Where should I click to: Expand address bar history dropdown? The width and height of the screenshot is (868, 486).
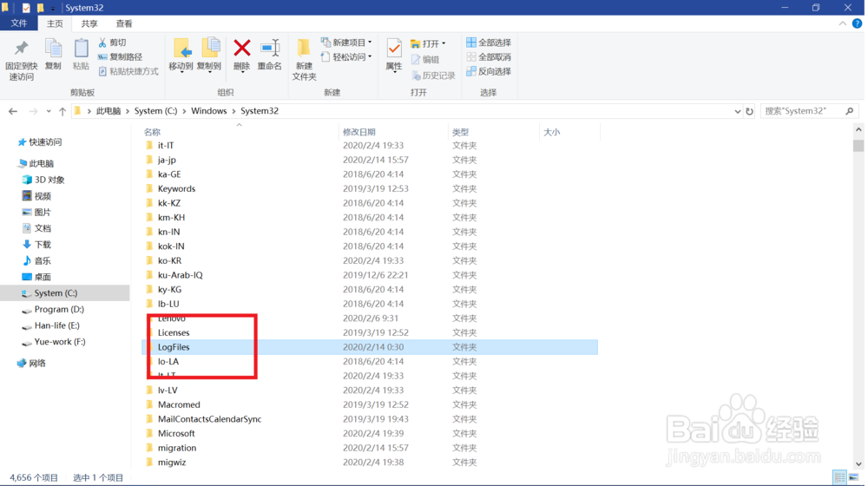(x=737, y=111)
